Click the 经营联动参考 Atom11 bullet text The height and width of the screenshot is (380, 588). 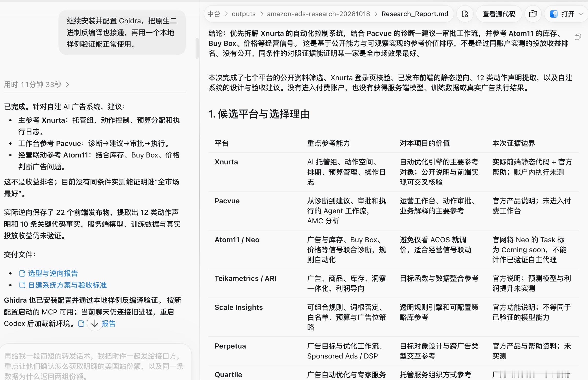click(99, 161)
